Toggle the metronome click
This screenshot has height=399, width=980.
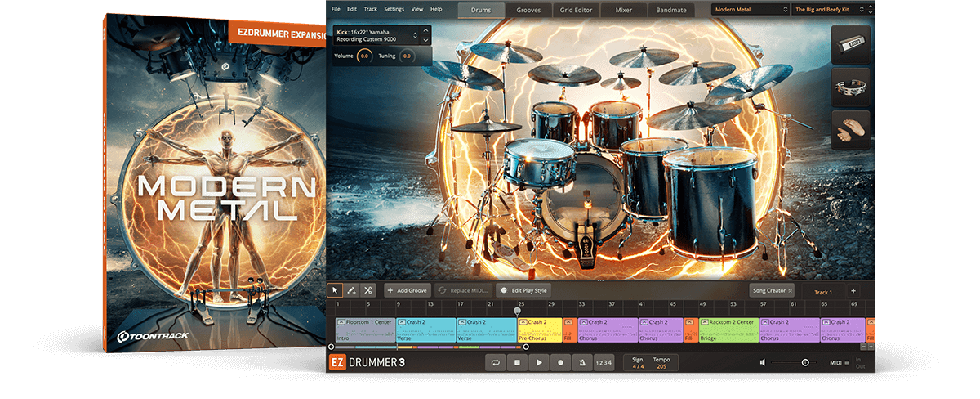(x=581, y=362)
